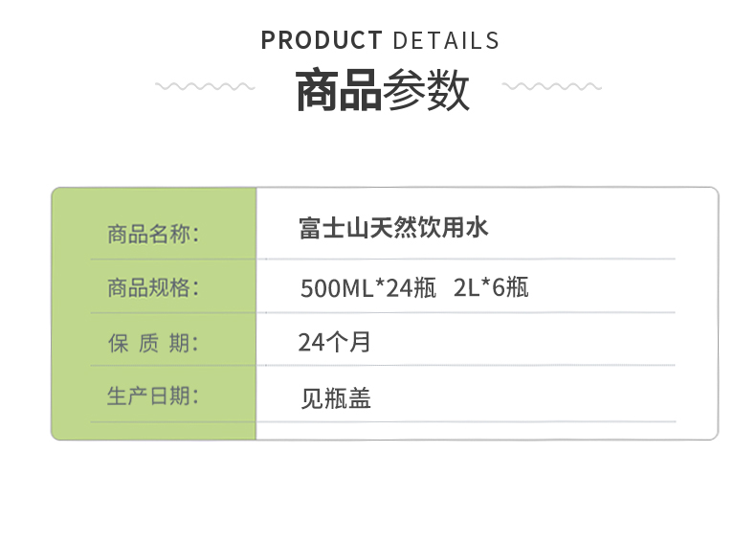Click the PRODUCT DETAILS heading
Viewport: 756px width, 543px height.
coord(380,40)
